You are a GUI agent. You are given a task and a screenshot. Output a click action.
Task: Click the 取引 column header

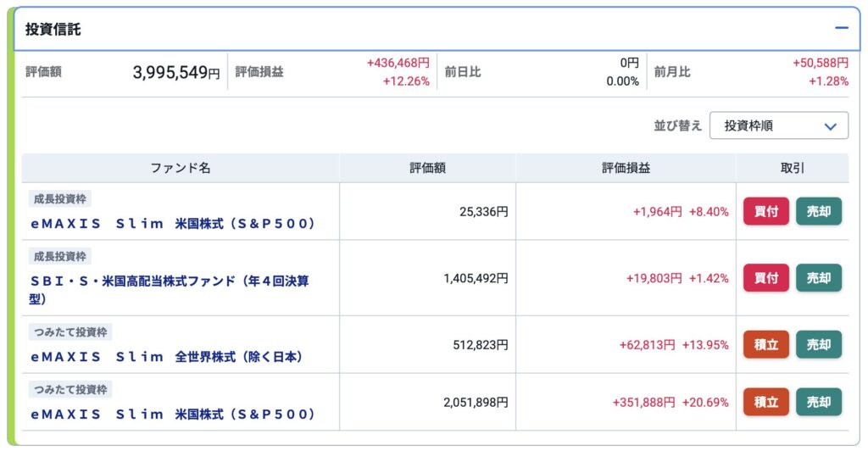point(792,168)
